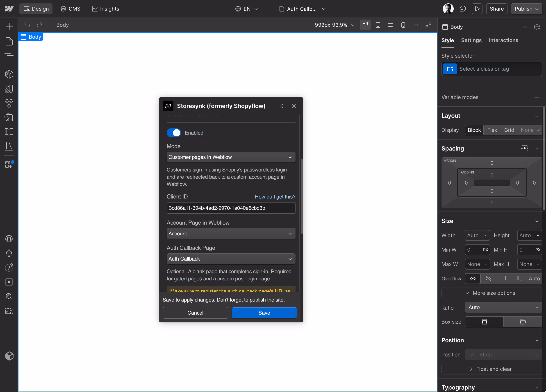Screen dimensions: 546x392
Task: Set display to Flex
Action: coord(492,130)
